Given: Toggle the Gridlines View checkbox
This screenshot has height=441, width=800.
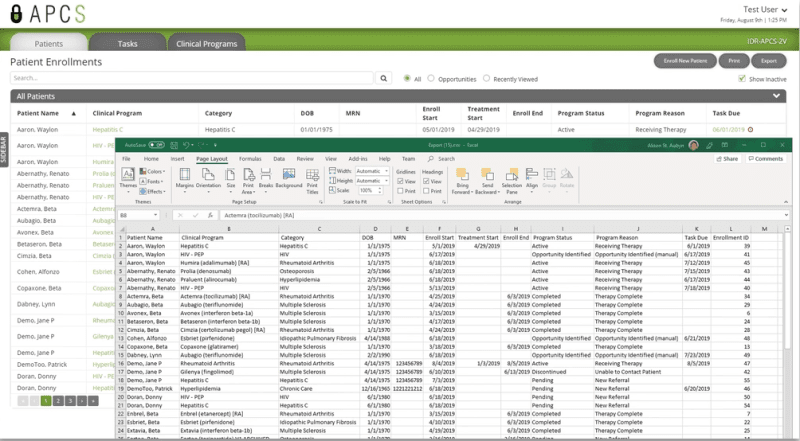Looking at the screenshot, I should 399,181.
